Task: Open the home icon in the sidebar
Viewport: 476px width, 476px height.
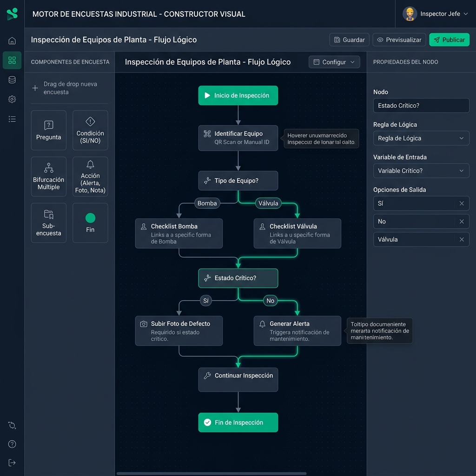Action: [x=12, y=41]
